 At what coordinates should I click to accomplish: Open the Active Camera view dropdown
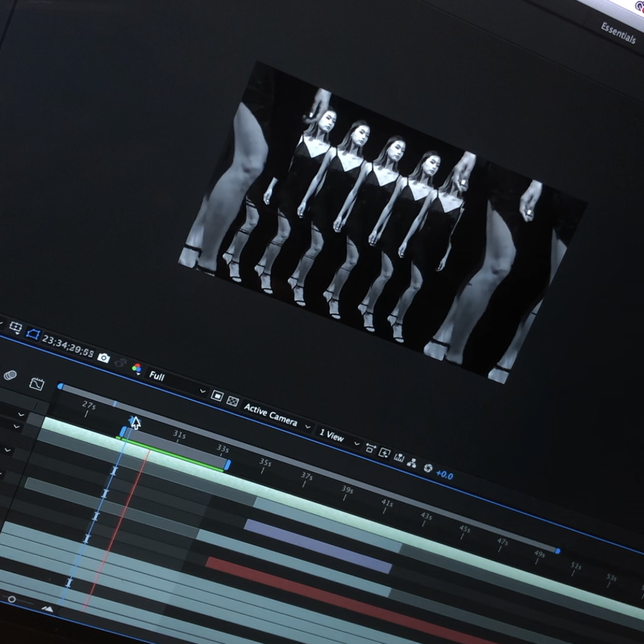(277, 415)
